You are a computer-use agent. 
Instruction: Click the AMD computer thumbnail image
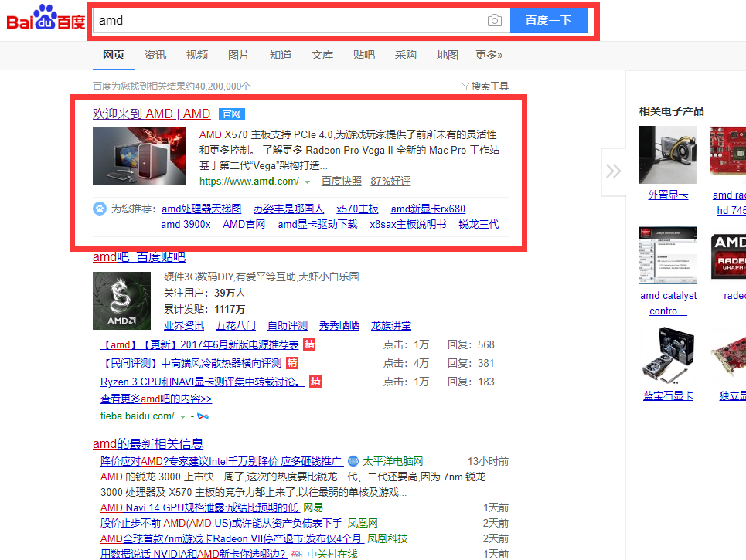click(139, 156)
